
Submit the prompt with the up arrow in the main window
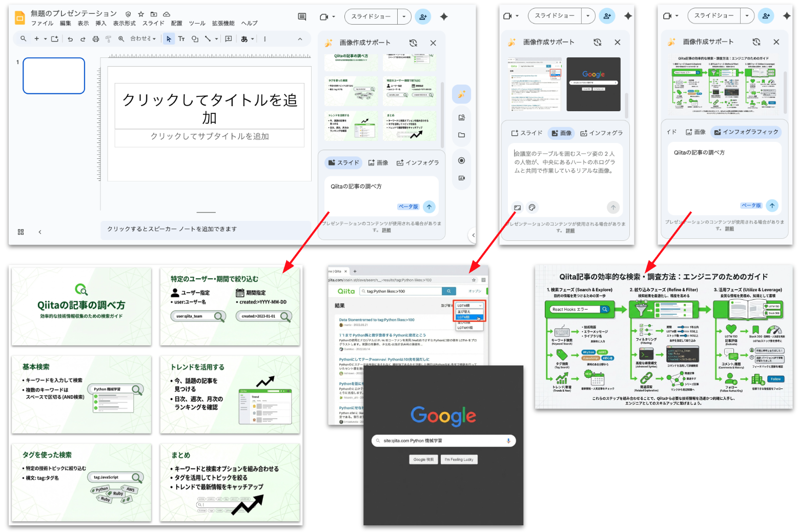[x=429, y=207]
